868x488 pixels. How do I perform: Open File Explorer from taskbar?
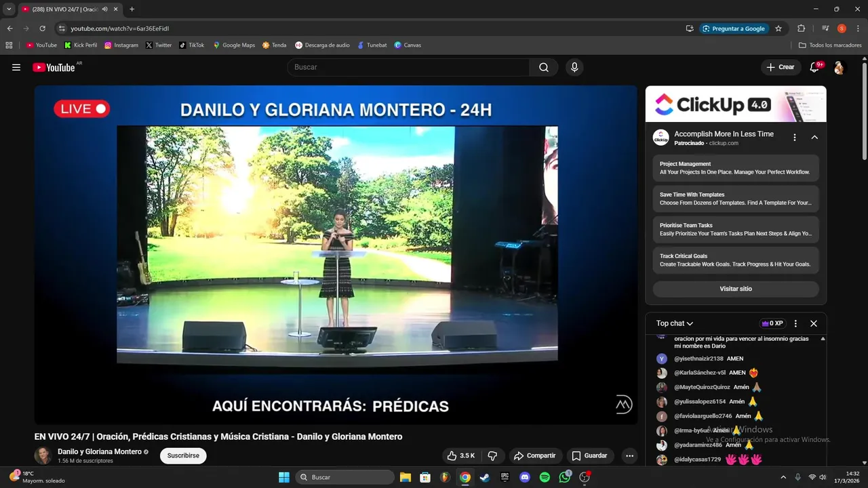pyautogui.click(x=405, y=477)
